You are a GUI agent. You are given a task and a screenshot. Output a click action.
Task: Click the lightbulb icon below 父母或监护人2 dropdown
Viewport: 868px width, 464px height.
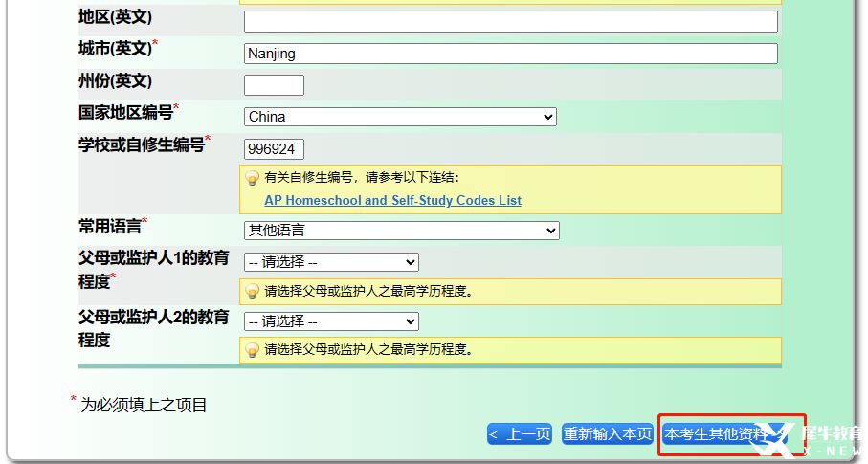click(x=253, y=350)
